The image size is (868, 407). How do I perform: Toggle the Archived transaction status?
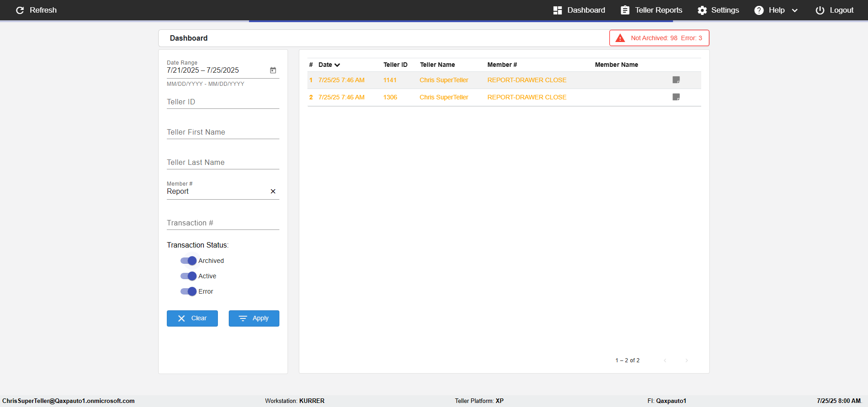click(189, 261)
